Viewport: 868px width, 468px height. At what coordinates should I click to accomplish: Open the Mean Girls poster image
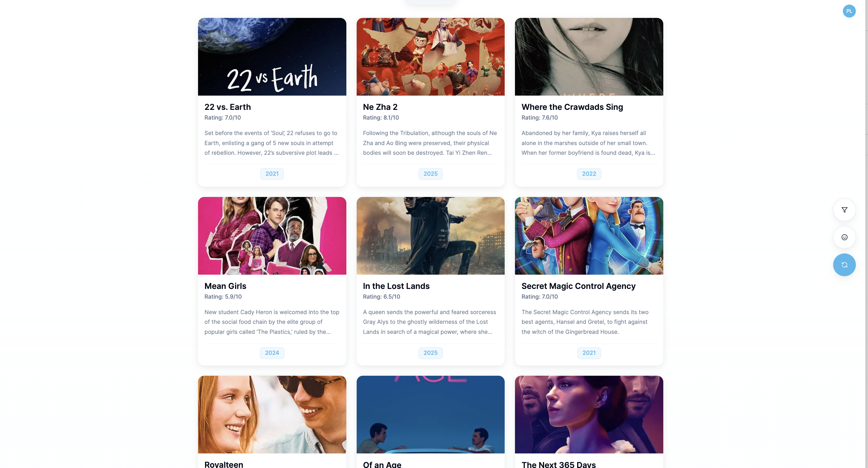[272, 236]
